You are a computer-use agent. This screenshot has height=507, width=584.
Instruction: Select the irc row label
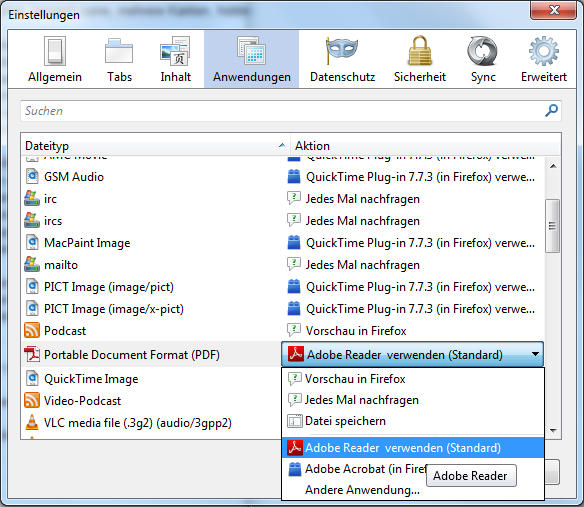point(50,199)
